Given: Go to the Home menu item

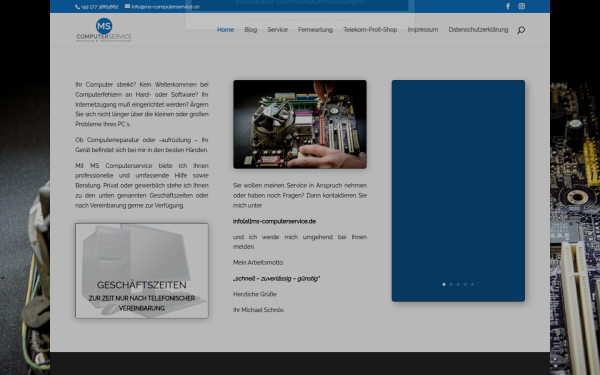Looking at the screenshot, I should [225, 30].
